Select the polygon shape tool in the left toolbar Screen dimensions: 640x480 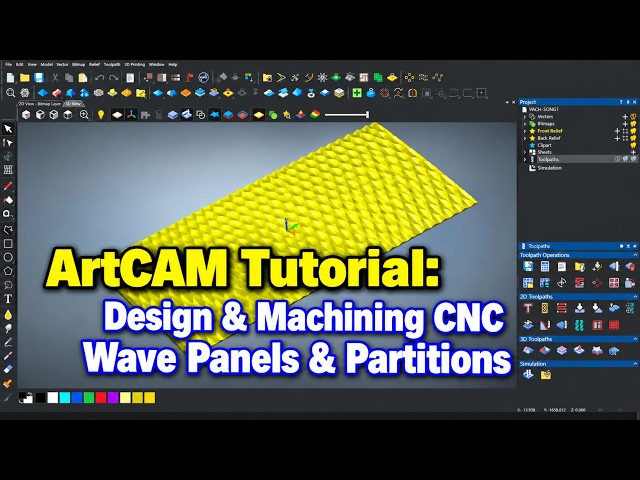point(8,271)
